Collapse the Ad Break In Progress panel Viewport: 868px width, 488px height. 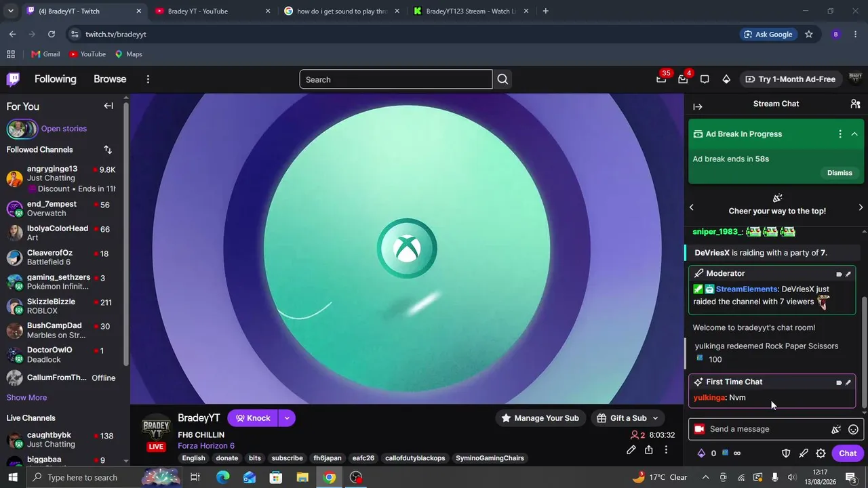click(854, 134)
